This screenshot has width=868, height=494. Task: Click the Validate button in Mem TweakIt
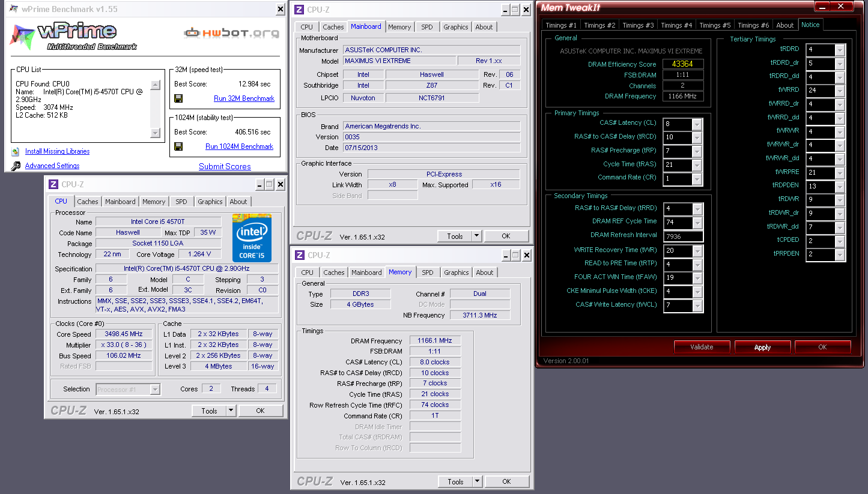pos(702,347)
